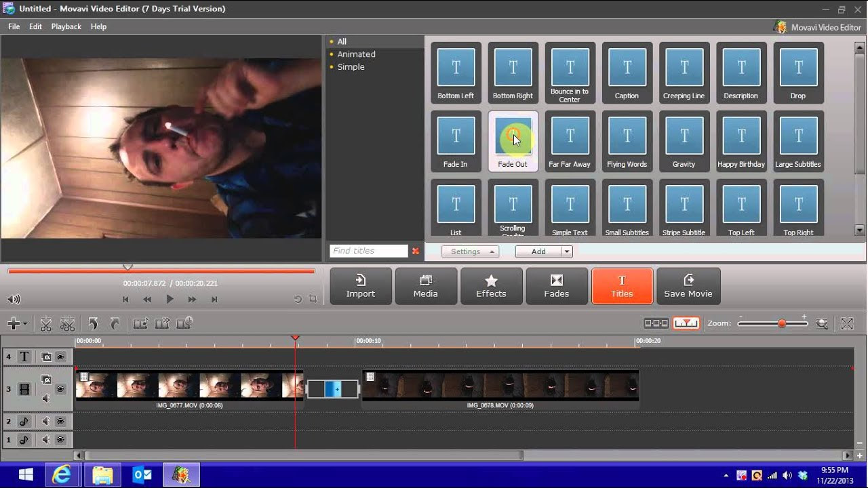Click the Find titles search field
Screen dimensions: 868x488
tap(368, 250)
